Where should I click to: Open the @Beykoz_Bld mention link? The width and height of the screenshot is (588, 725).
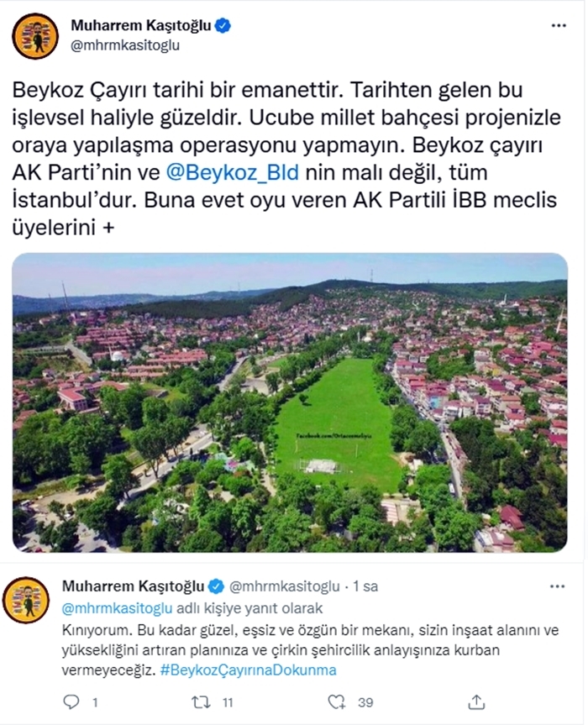(232, 172)
